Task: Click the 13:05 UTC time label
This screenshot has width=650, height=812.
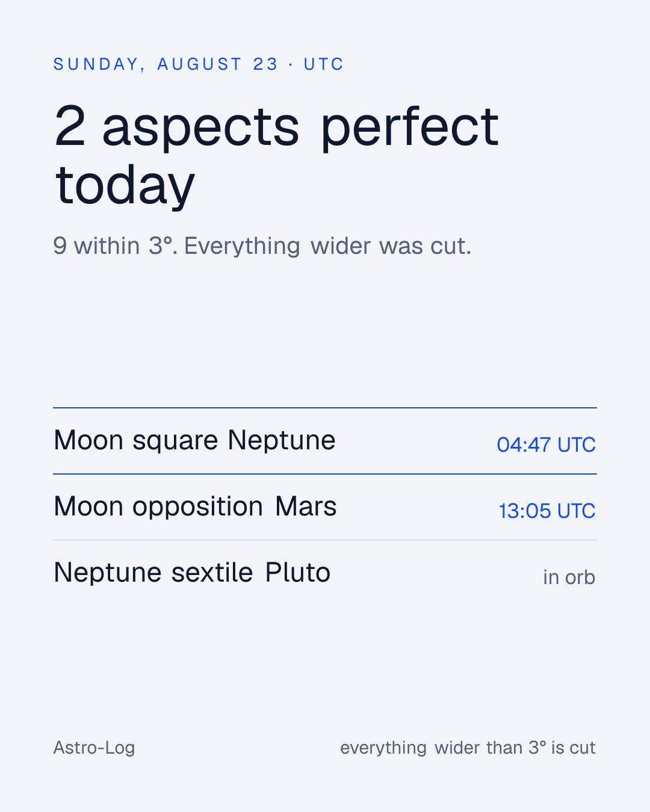Action: pos(547,511)
